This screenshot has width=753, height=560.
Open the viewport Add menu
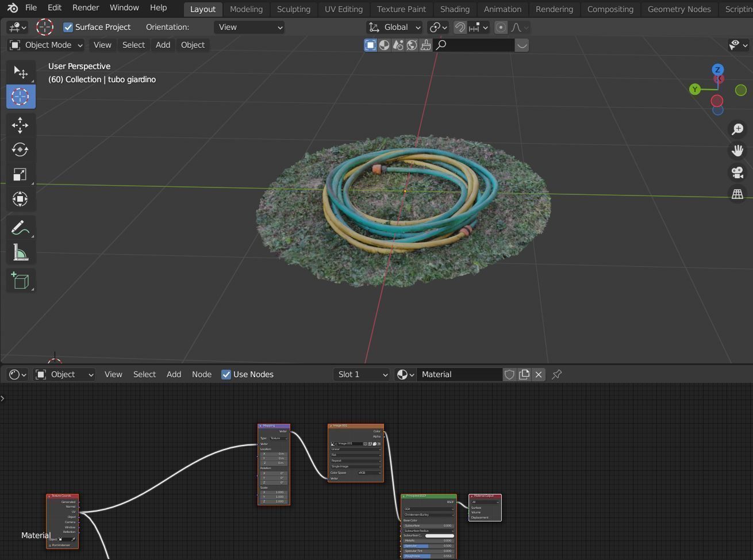click(x=163, y=45)
